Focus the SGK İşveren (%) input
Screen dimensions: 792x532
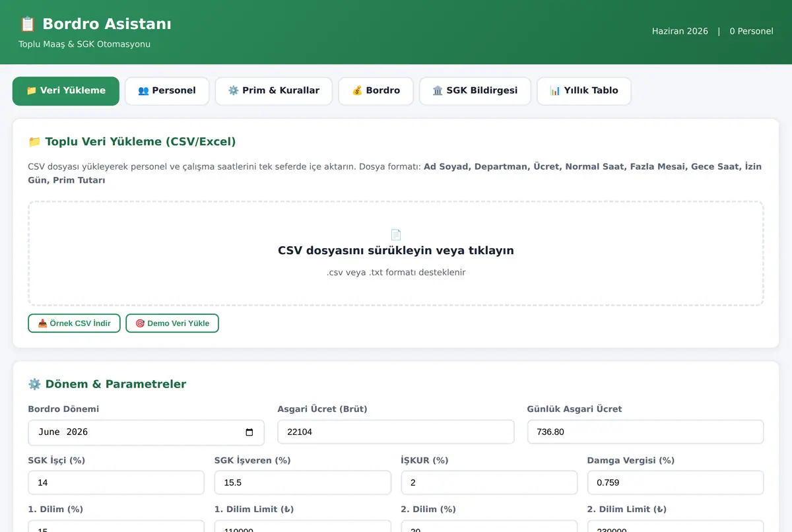tap(303, 482)
